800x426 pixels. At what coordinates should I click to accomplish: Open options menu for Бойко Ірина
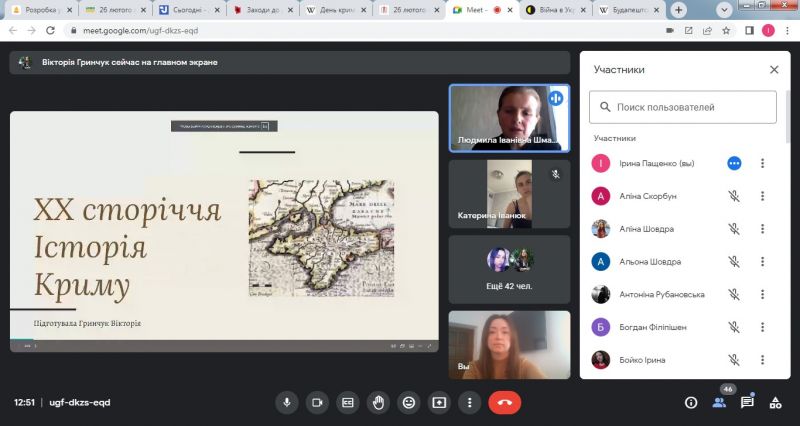click(762, 360)
